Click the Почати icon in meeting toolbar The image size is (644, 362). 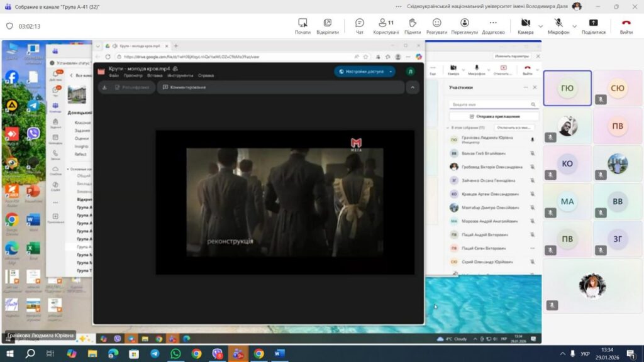pyautogui.click(x=303, y=26)
